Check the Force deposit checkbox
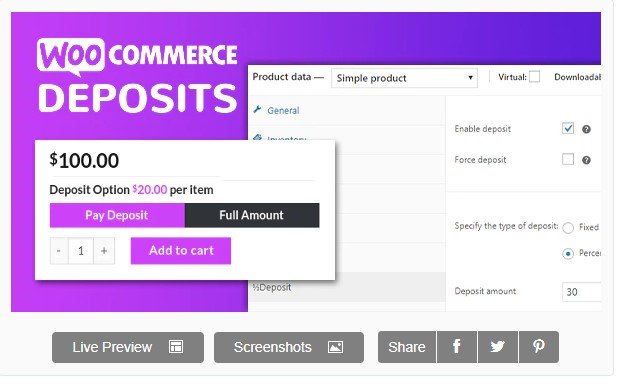This screenshot has height=384, width=625. coord(568,159)
